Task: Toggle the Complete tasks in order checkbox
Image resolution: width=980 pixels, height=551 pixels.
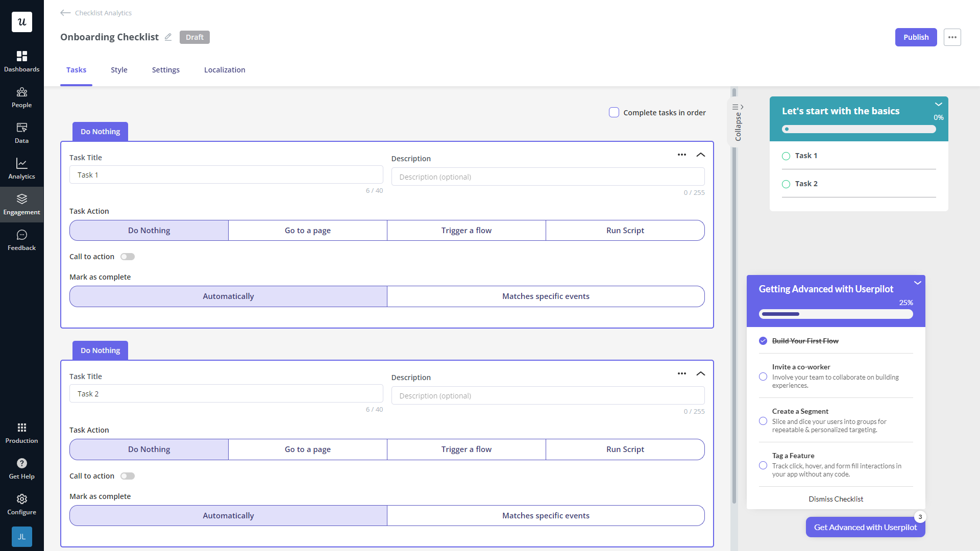Action: 614,112
